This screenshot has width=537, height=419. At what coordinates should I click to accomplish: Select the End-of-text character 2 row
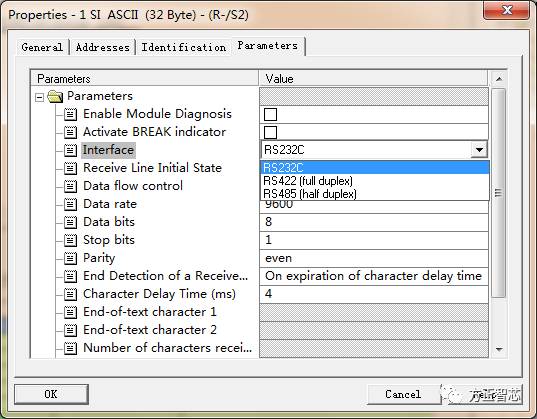tap(150, 330)
